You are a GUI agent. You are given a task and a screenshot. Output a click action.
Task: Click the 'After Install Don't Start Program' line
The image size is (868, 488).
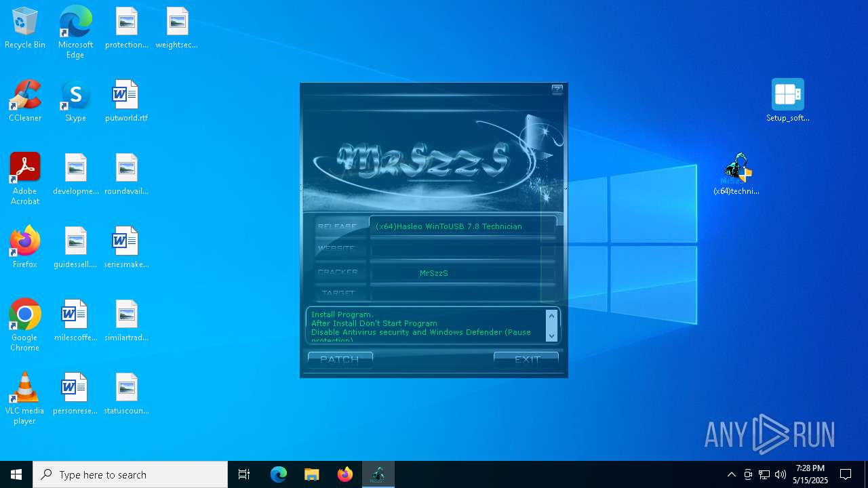pos(374,323)
